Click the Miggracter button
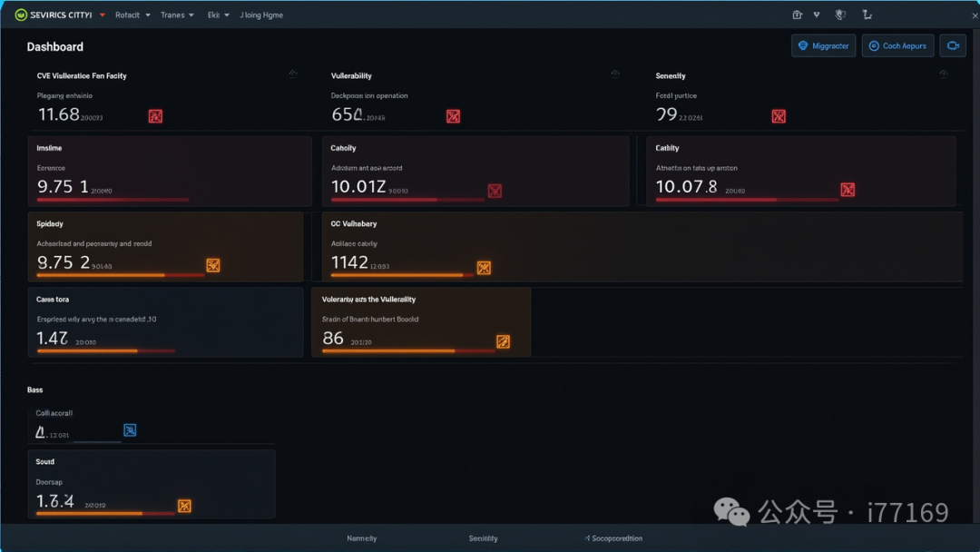The height and width of the screenshot is (552, 980). (x=823, y=45)
